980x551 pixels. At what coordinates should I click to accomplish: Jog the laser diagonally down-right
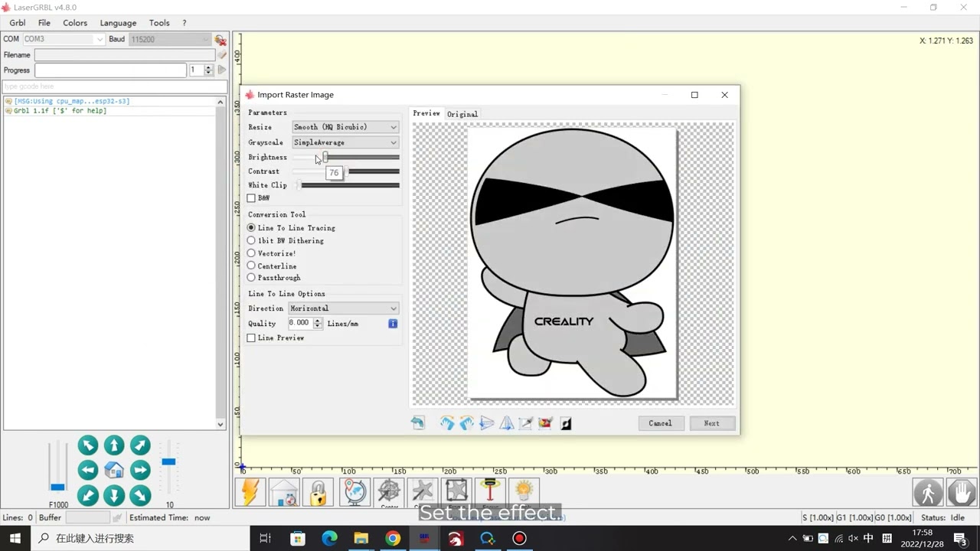point(140,496)
